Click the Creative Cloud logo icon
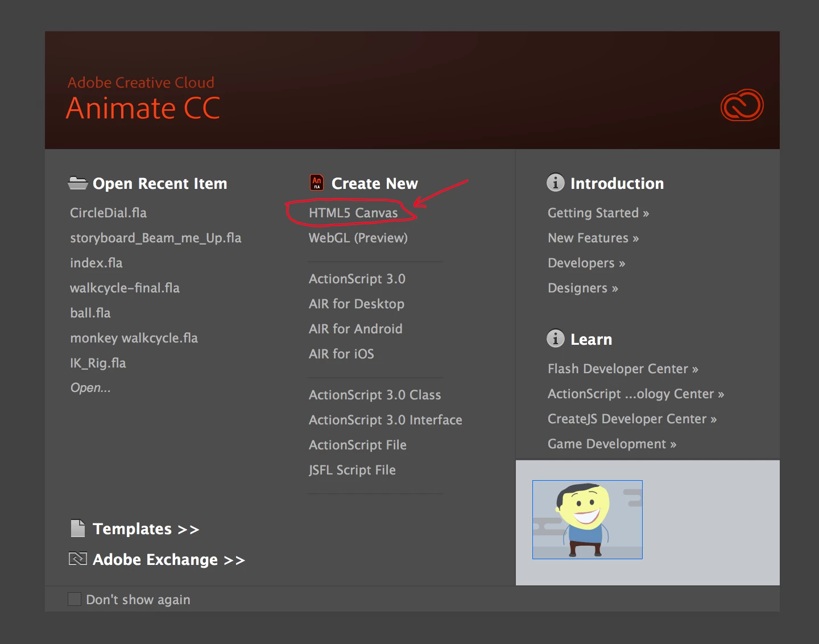Screen dimensions: 819x644 742,105
